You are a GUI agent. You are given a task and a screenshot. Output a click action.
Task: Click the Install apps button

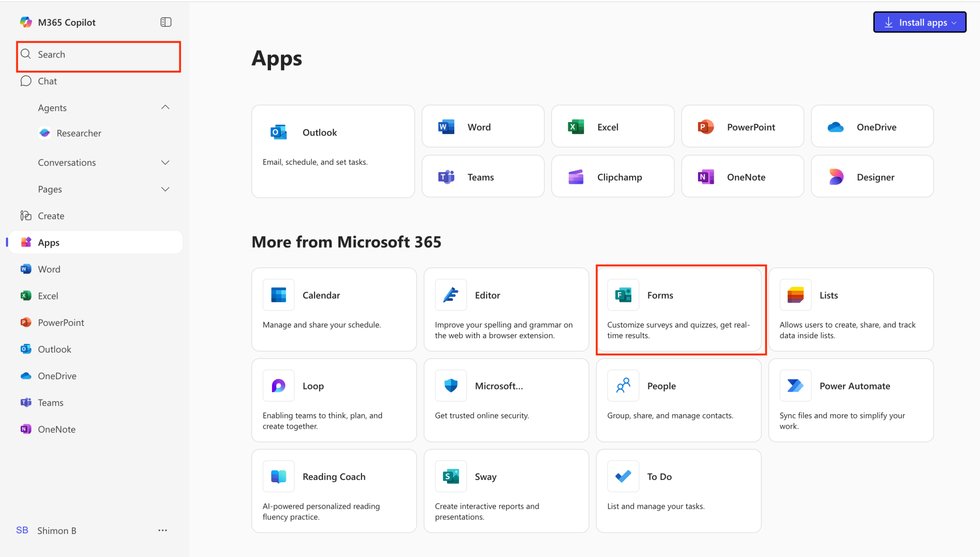pyautogui.click(x=919, y=22)
